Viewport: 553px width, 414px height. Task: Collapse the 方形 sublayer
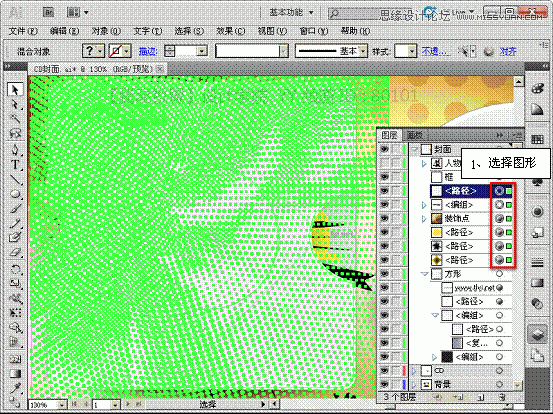[x=424, y=274]
